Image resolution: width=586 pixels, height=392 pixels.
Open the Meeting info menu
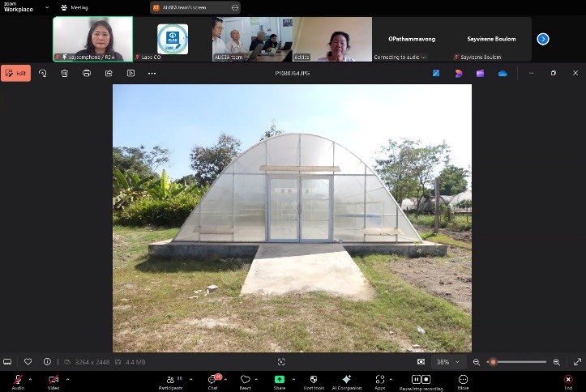point(75,7)
